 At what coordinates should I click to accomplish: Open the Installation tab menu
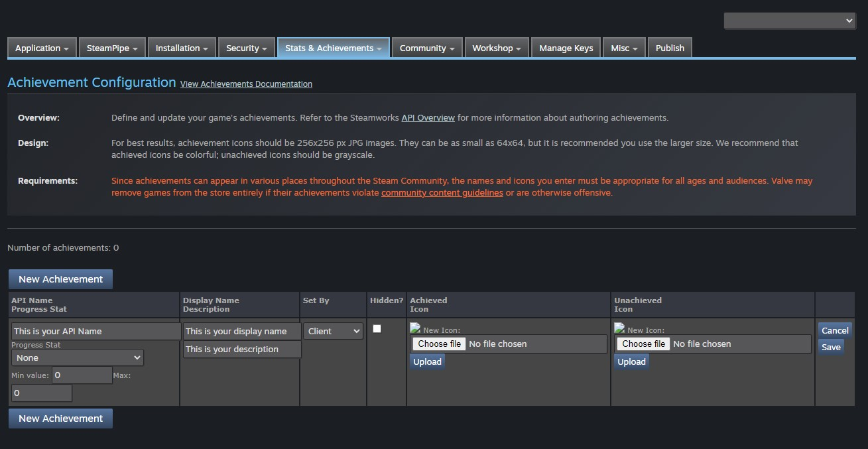click(x=182, y=48)
